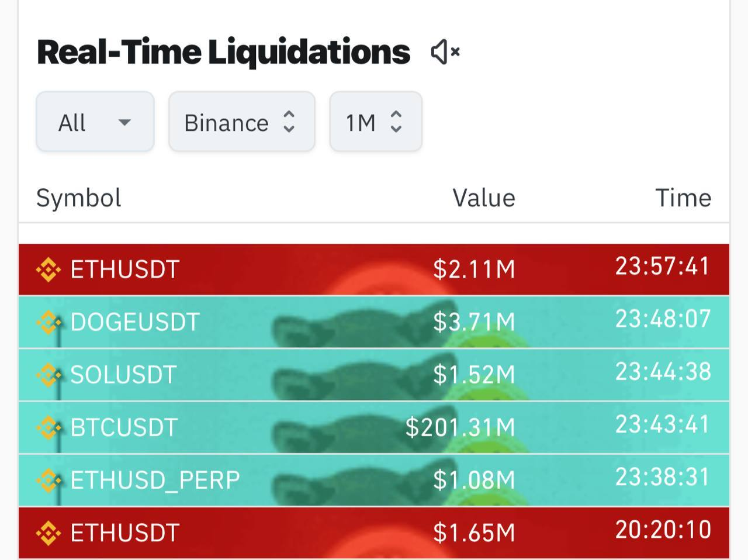The height and width of the screenshot is (560, 748).
Task: Toggle the liquidation sound mute icon
Action: [445, 52]
